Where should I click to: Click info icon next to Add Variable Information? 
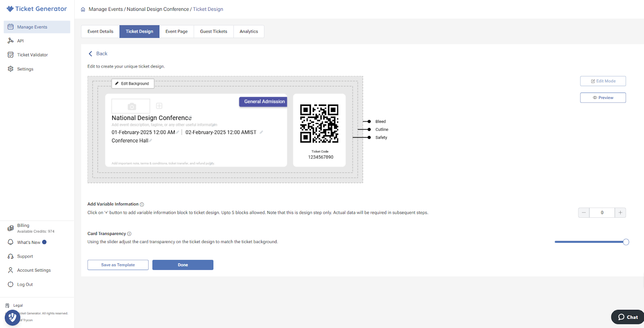pyautogui.click(x=142, y=204)
